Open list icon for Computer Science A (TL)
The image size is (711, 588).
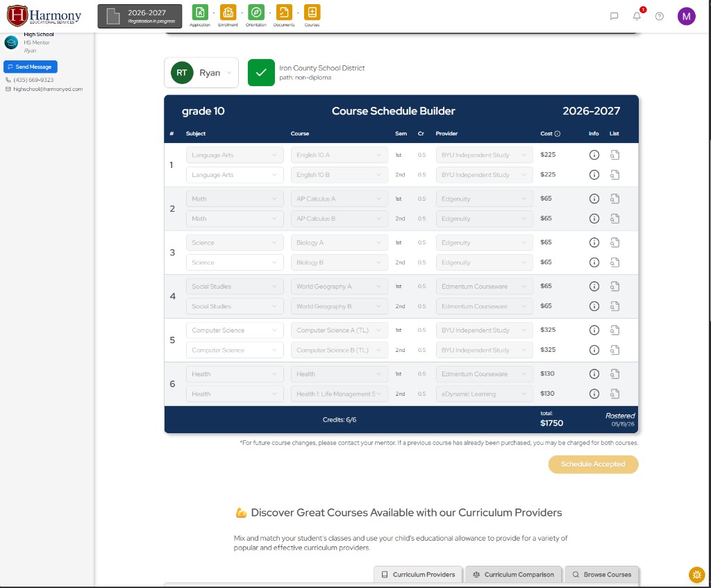pyautogui.click(x=615, y=330)
